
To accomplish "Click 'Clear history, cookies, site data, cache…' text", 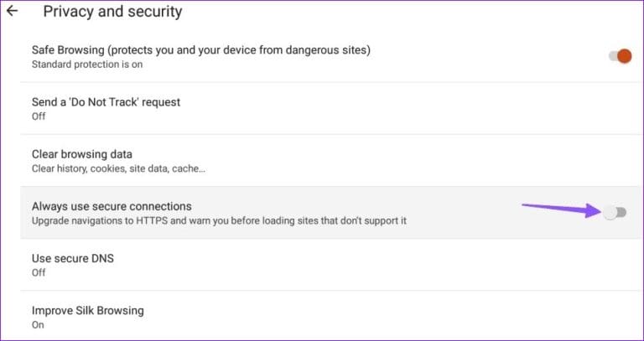I will 118,168.
